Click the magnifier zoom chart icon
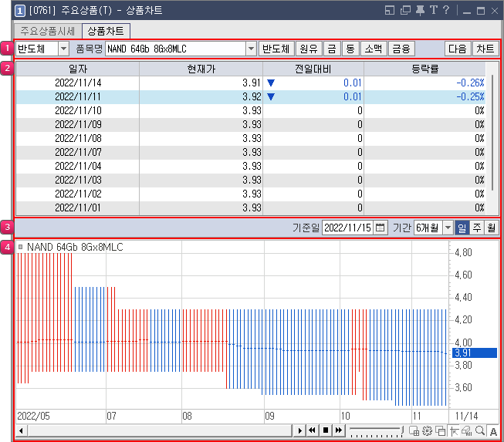 point(480,430)
